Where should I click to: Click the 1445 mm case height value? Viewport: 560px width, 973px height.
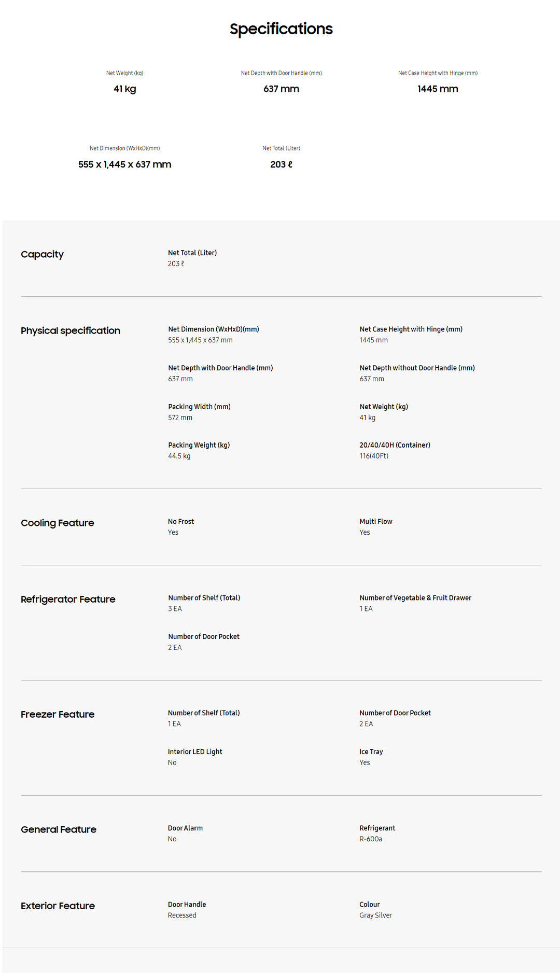coord(438,89)
